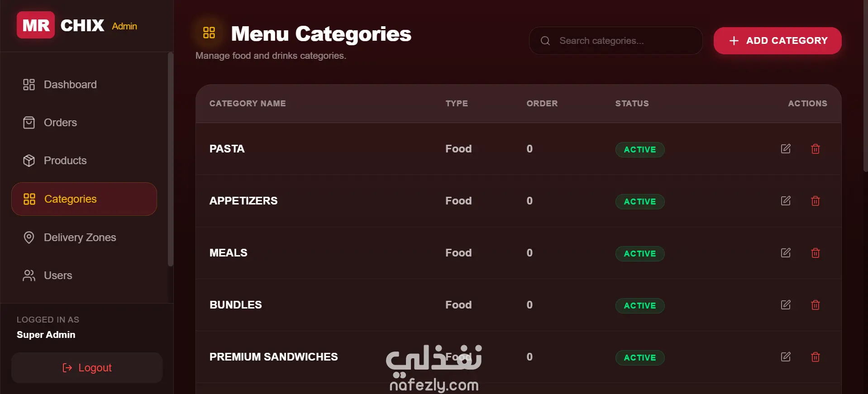Delete the PASTA category via trash icon

tap(816, 149)
